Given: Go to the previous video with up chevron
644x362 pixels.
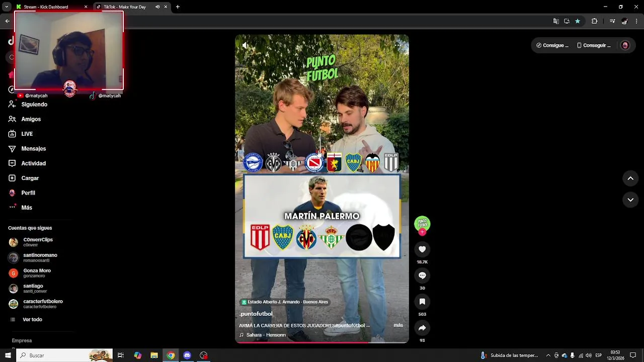Looking at the screenshot, I should coord(630,178).
